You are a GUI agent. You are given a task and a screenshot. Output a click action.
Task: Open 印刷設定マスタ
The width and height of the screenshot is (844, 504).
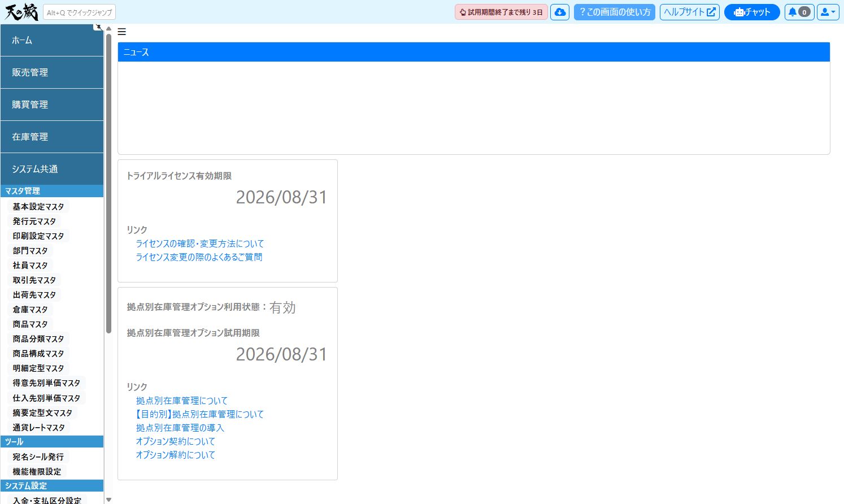[38, 236]
